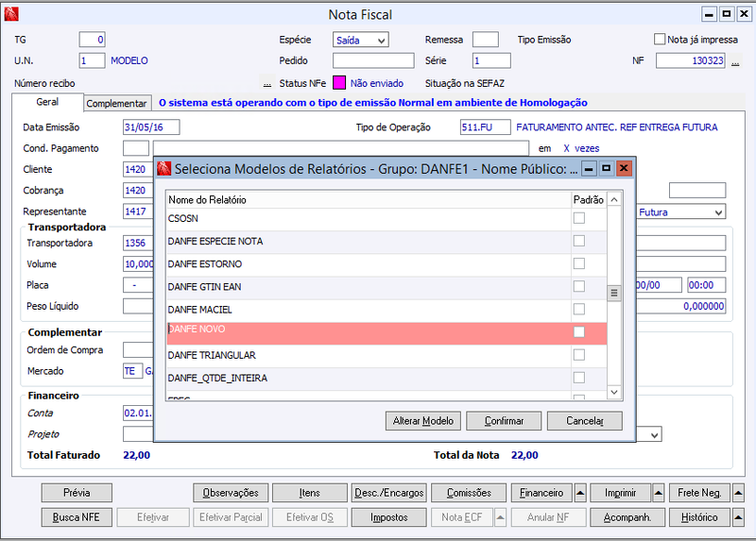The width and height of the screenshot is (756, 541).
Task: Click the Seleciona Modelos dialog app icon
Action: point(163,169)
